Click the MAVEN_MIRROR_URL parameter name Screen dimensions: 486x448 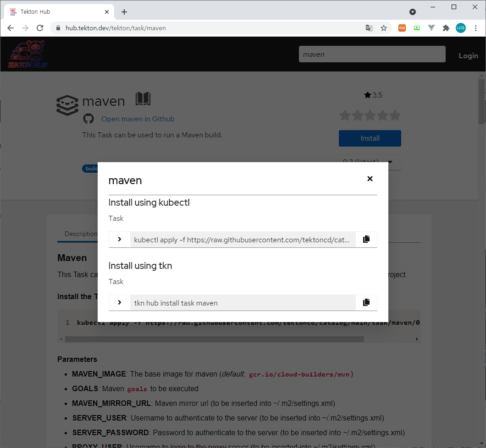[111, 403]
